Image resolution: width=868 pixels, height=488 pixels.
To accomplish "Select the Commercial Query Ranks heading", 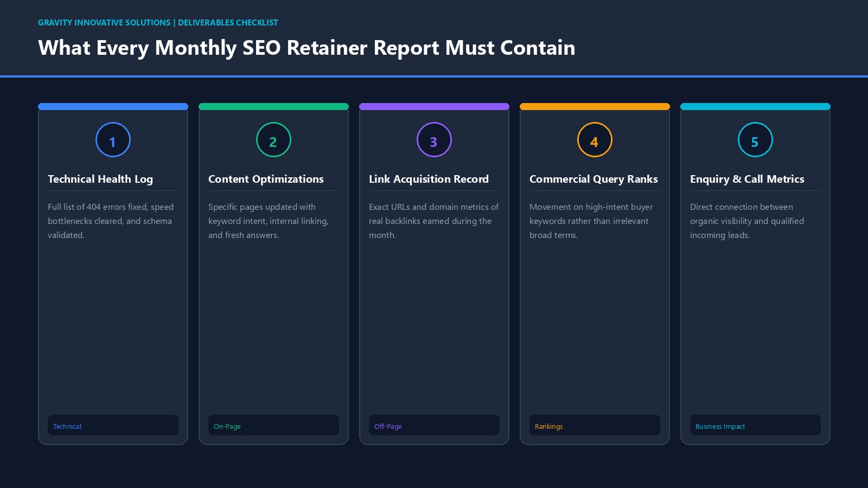I will pyautogui.click(x=593, y=179).
